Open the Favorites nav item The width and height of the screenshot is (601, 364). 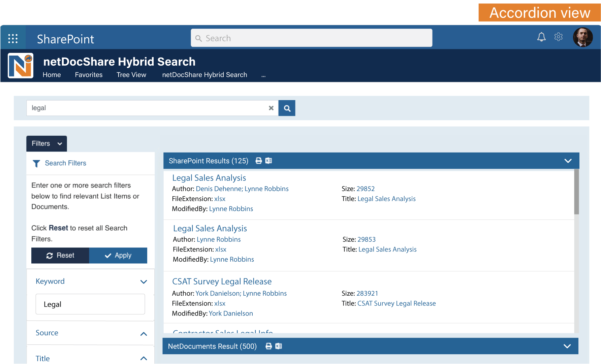tap(89, 75)
